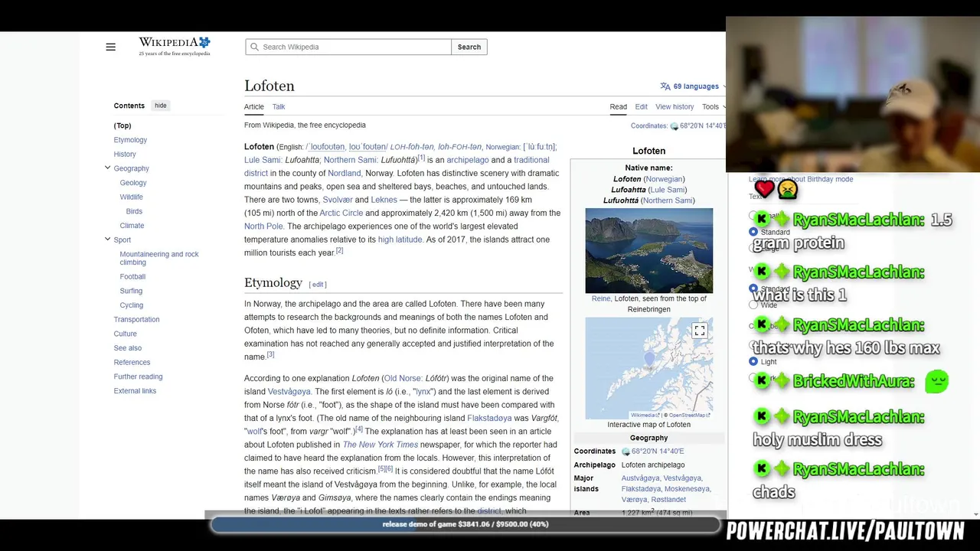Jump to Birds subsection in contents
980x551 pixels.
[x=134, y=211]
